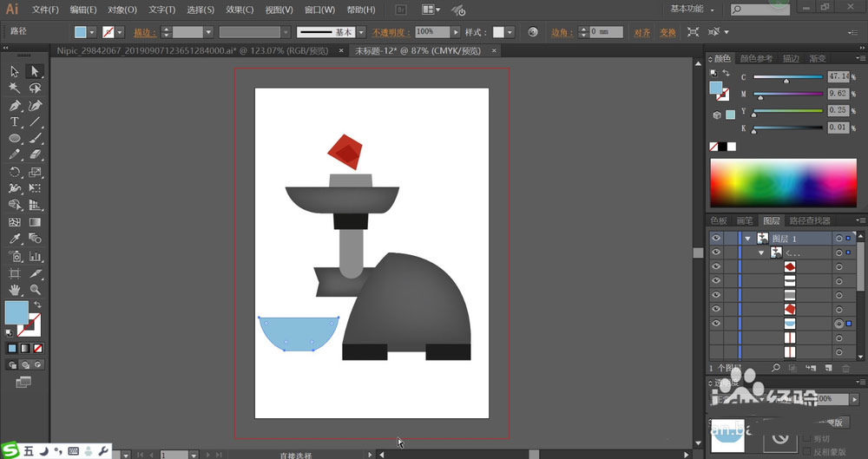Select the Column Graph tool
868x459 pixels.
(x=35, y=256)
